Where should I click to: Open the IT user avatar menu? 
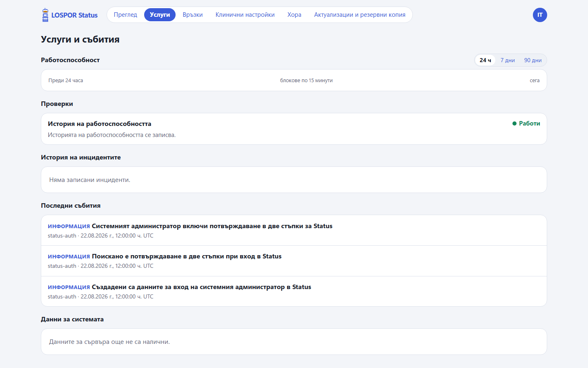point(540,15)
